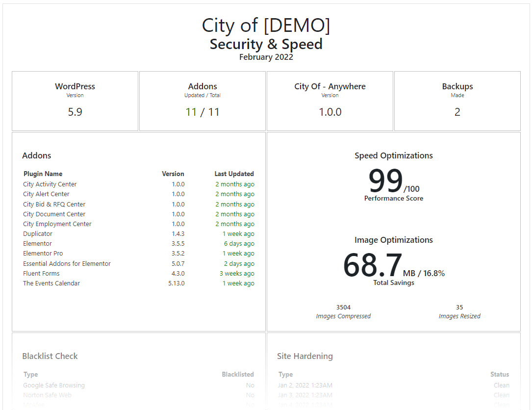
Task: Select Elementor Pro in the addons list
Action: coord(43,253)
